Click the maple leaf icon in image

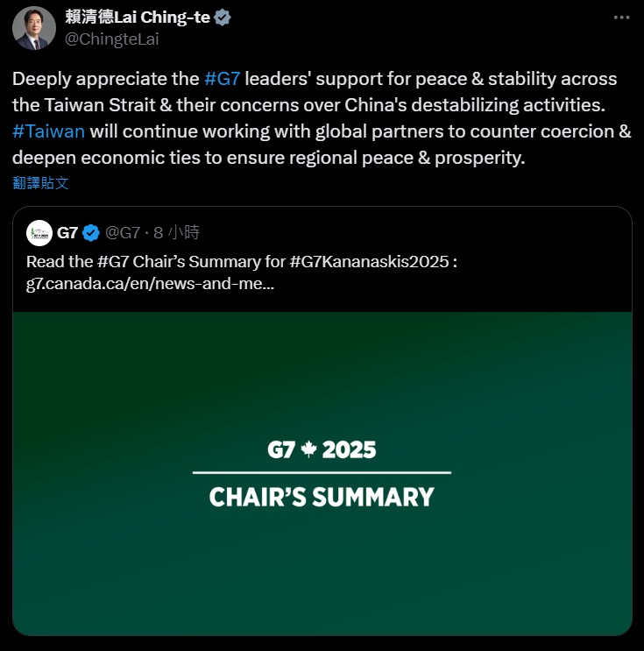tap(308, 450)
